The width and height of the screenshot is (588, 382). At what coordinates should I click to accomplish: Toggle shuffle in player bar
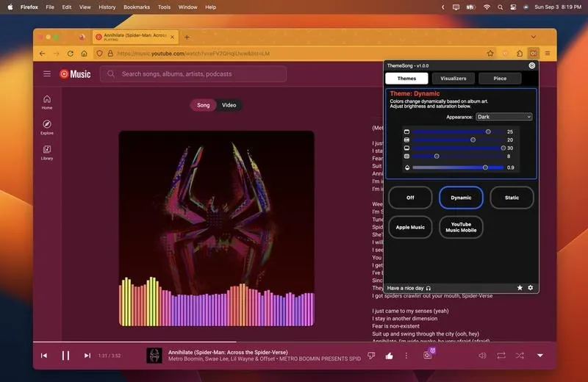pos(520,356)
